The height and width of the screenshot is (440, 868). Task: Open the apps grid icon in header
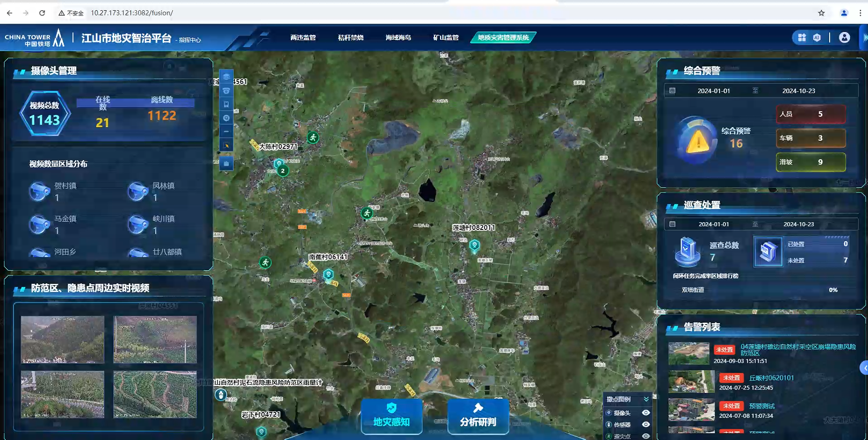tap(802, 37)
